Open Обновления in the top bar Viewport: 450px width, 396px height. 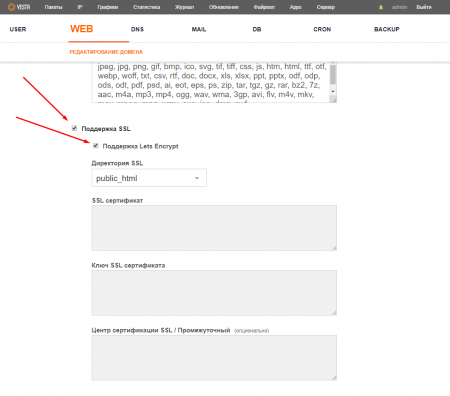click(224, 7)
